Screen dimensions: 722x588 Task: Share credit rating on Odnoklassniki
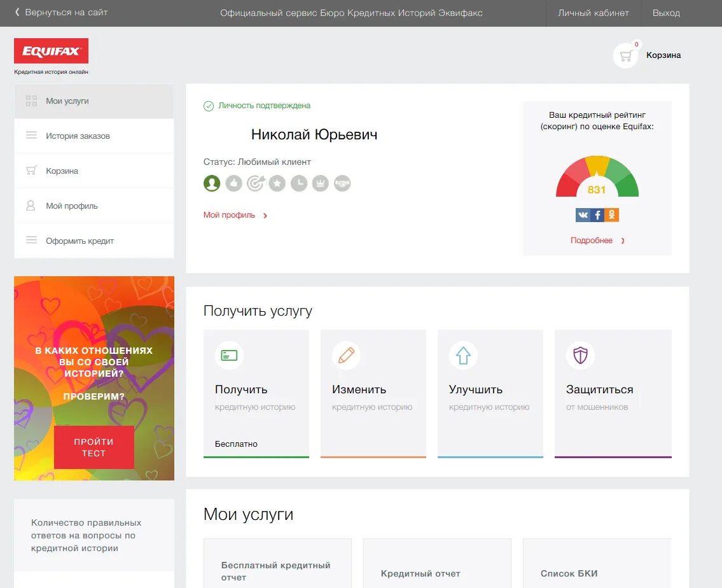[x=611, y=214]
